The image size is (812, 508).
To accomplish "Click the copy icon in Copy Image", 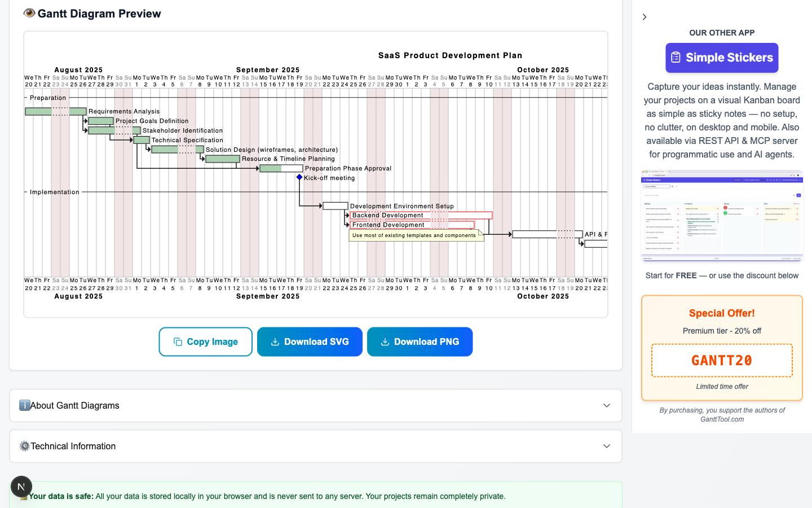I will tap(178, 341).
